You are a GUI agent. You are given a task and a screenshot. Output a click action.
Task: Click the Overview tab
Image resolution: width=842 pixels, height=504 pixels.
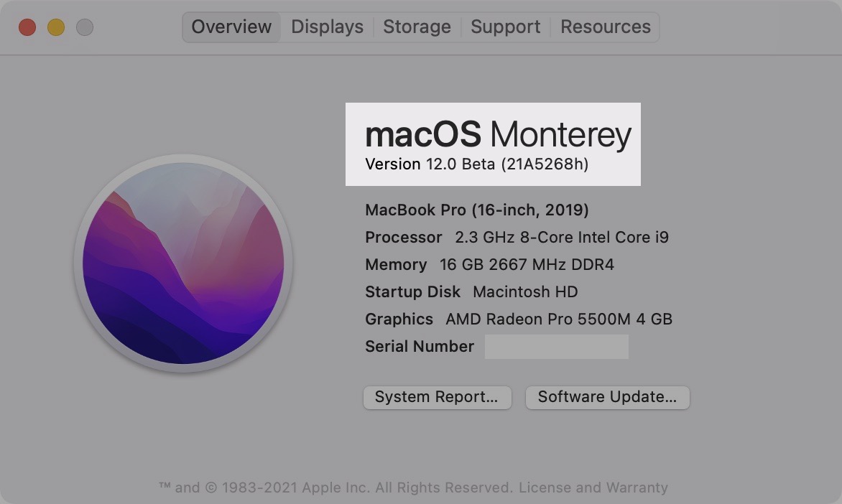pyautogui.click(x=231, y=27)
